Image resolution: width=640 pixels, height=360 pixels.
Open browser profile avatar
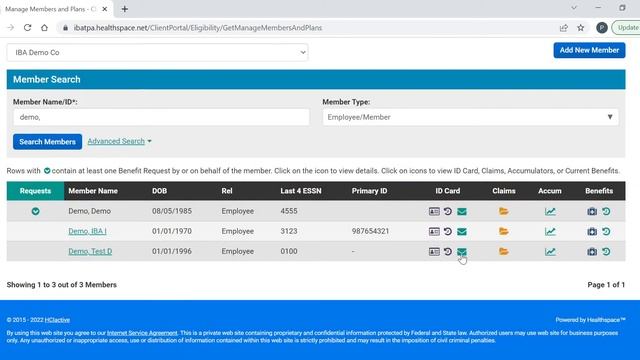602,28
